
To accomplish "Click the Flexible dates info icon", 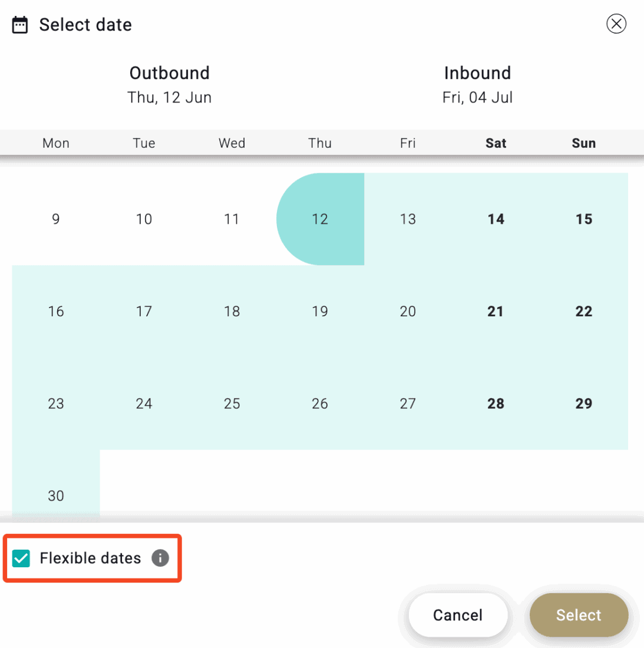I will tap(160, 558).
